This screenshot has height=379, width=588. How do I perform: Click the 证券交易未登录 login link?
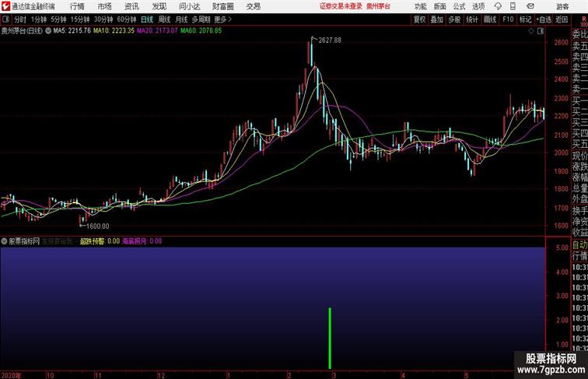pos(341,6)
